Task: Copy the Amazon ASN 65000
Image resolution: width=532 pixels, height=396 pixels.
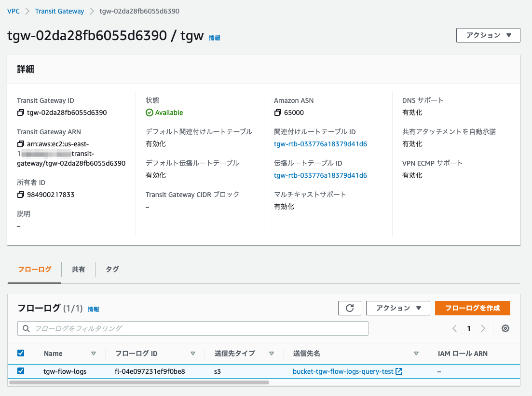Action: 277,113
